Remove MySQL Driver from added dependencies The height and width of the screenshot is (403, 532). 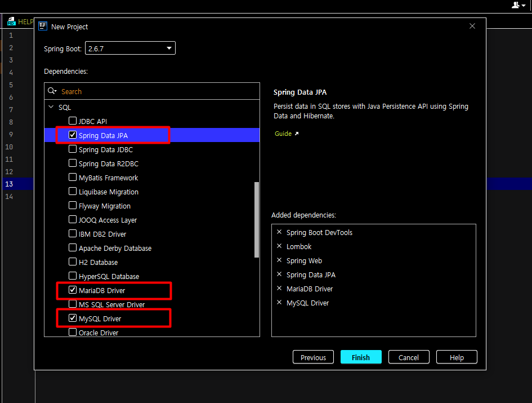pyautogui.click(x=279, y=303)
